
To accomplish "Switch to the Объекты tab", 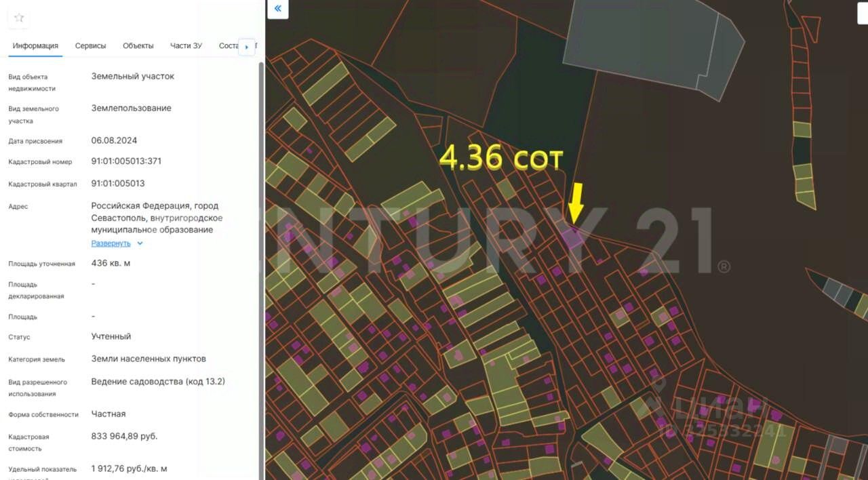I will click(138, 46).
